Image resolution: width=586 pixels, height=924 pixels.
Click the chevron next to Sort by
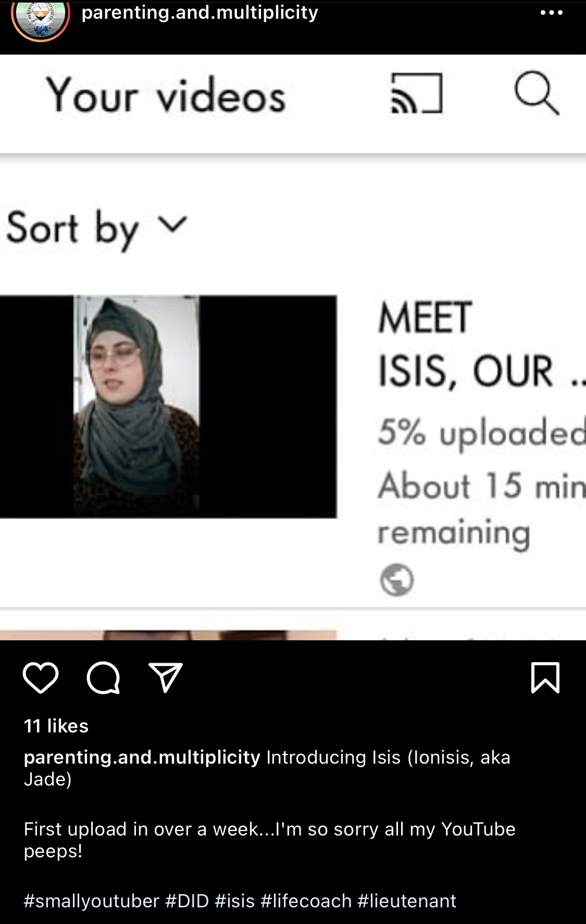coord(172,225)
